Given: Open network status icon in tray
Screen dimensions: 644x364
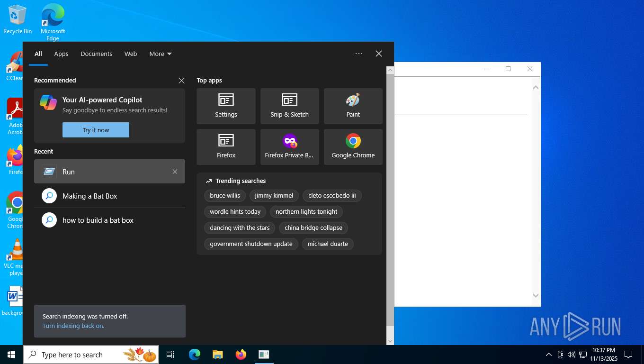Looking at the screenshot, I should click(583, 355).
